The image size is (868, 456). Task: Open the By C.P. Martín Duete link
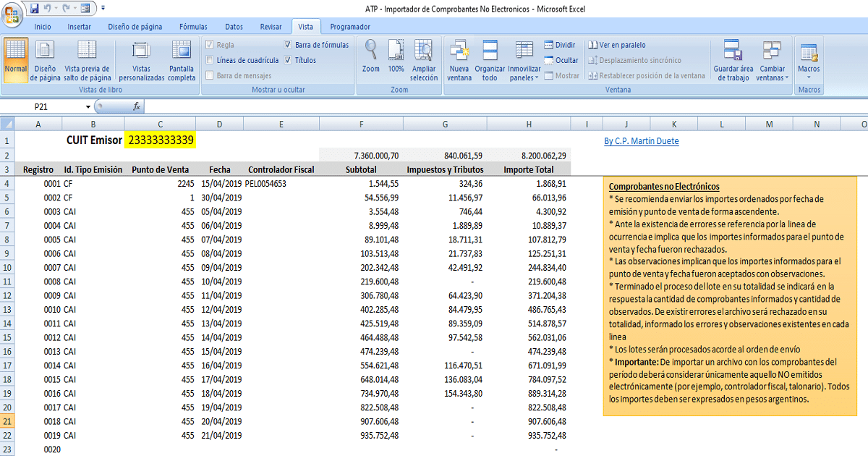tap(642, 141)
